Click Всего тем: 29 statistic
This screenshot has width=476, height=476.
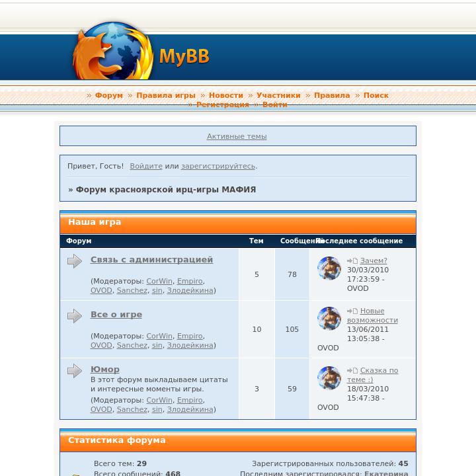120,463
